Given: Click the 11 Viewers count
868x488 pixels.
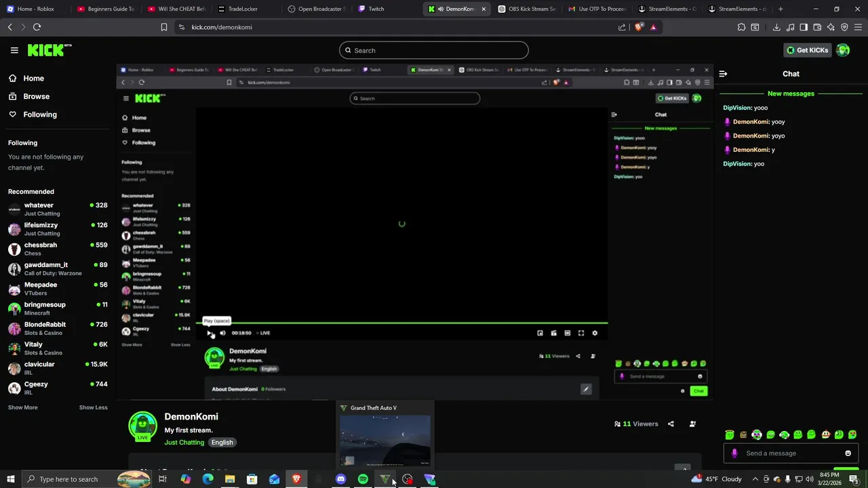Looking at the screenshot, I should [x=636, y=424].
